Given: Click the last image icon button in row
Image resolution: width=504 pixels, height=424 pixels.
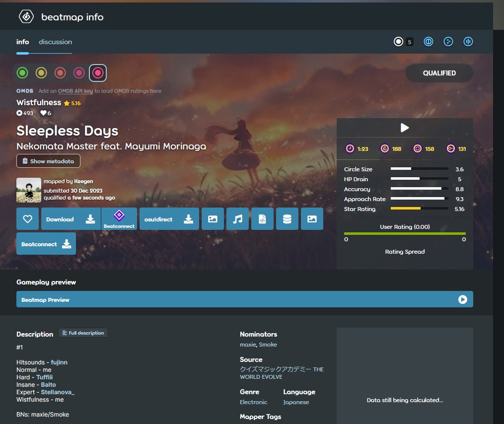Looking at the screenshot, I should pos(312,219).
